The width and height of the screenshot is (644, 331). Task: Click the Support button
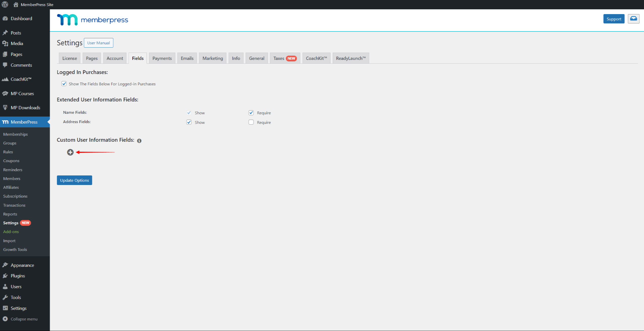pyautogui.click(x=614, y=19)
